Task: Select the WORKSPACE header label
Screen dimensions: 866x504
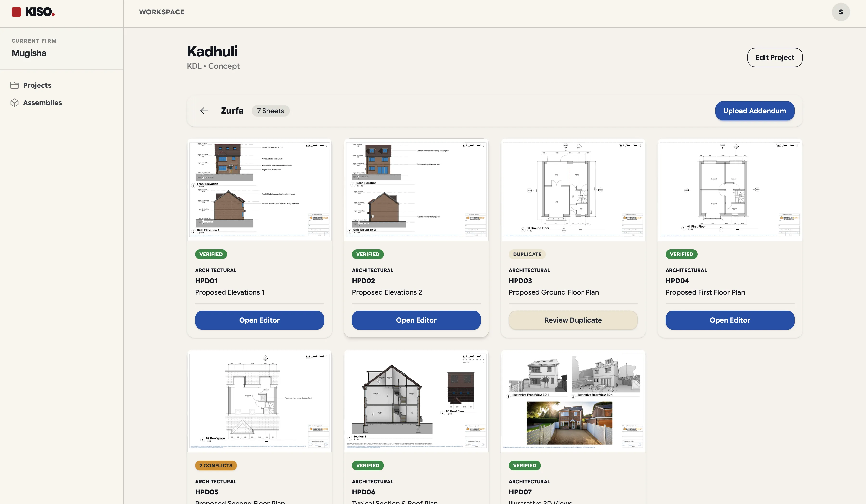Action: (161, 12)
